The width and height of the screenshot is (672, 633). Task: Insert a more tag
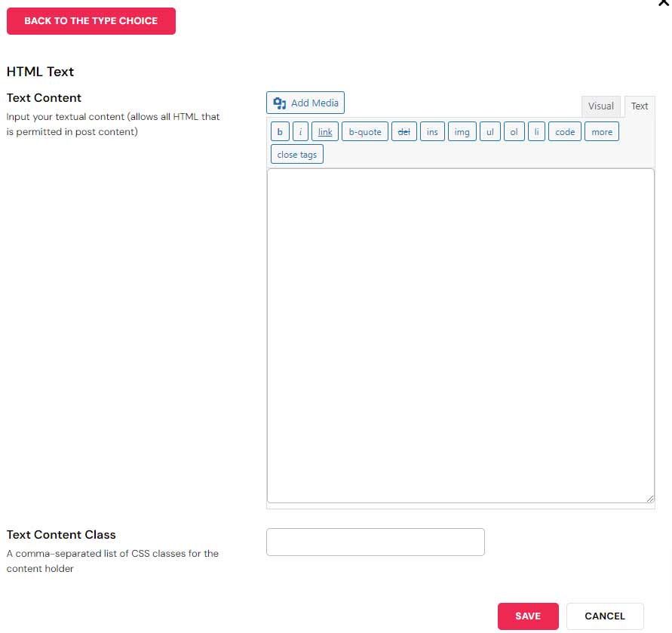602,132
